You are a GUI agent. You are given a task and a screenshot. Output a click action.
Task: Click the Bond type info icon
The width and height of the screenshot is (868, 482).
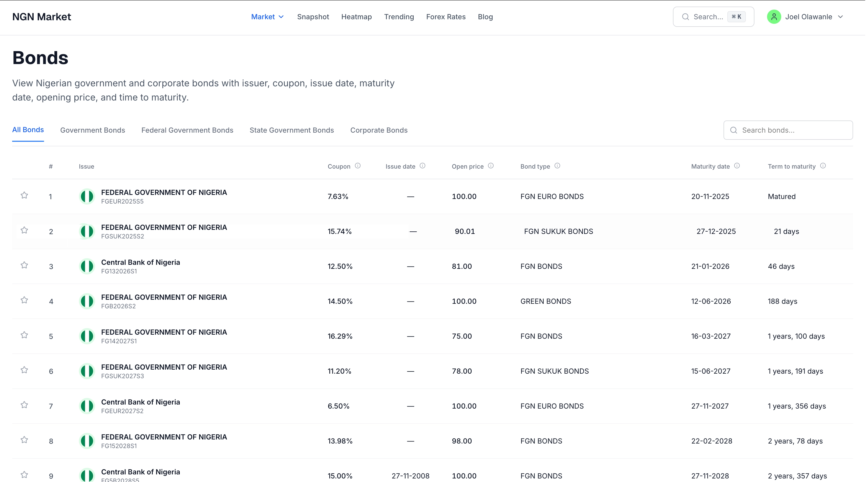[557, 166]
